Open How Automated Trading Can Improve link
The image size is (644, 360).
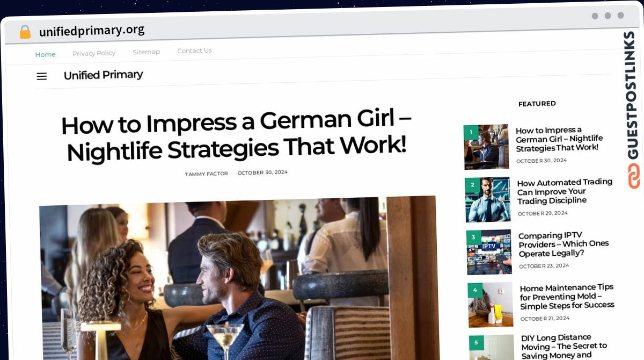(x=565, y=191)
